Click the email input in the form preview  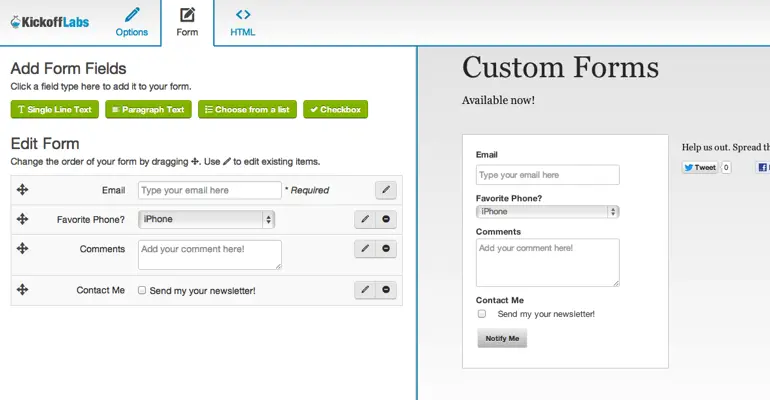547,175
